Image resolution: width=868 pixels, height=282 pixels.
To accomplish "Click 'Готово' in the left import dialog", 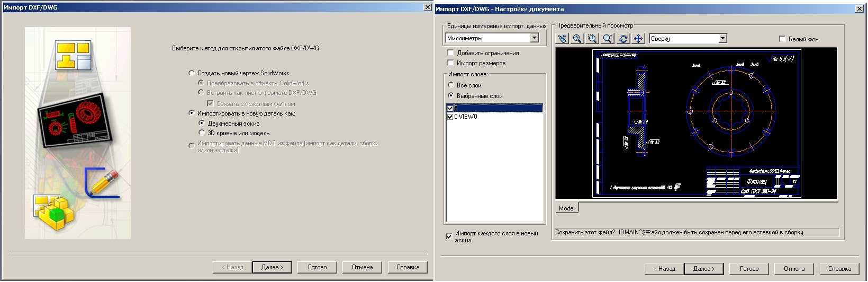I will point(317,267).
